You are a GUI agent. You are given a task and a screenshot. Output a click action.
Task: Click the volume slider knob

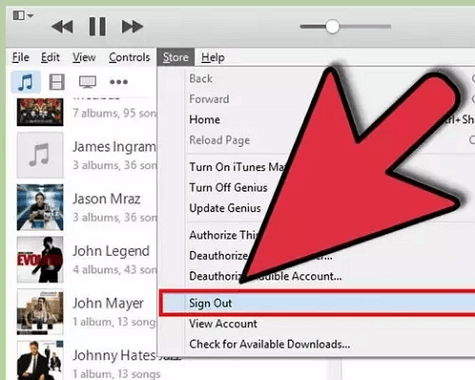(x=332, y=27)
